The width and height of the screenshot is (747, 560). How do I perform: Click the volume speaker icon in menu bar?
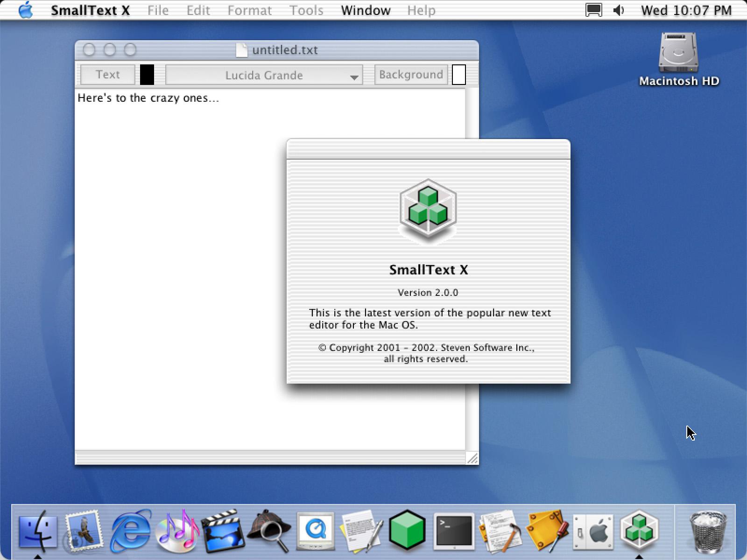click(619, 10)
